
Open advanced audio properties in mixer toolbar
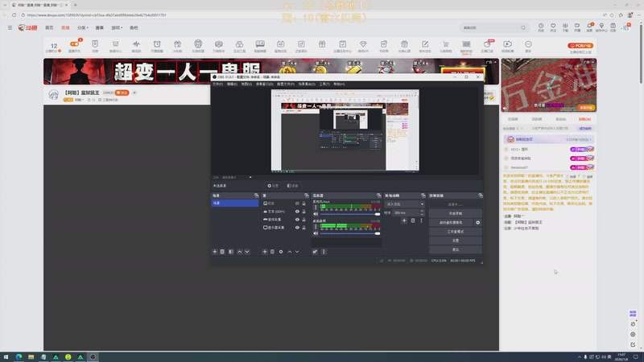point(315,252)
